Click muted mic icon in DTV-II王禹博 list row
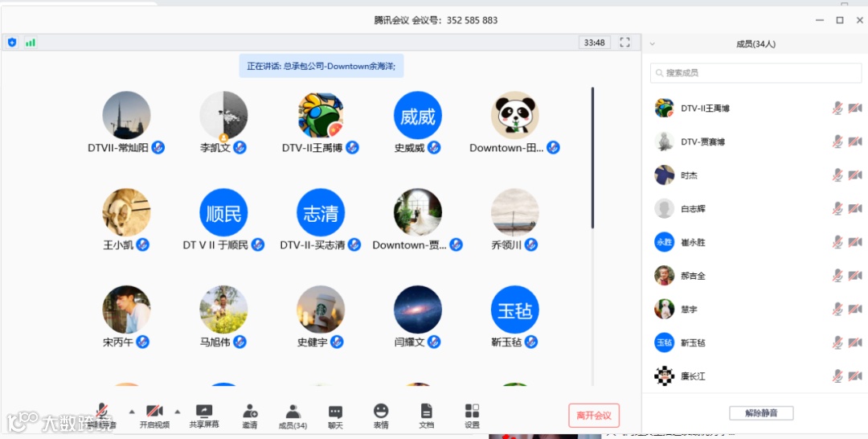The width and height of the screenshot is (868, 439). point(837,108)
